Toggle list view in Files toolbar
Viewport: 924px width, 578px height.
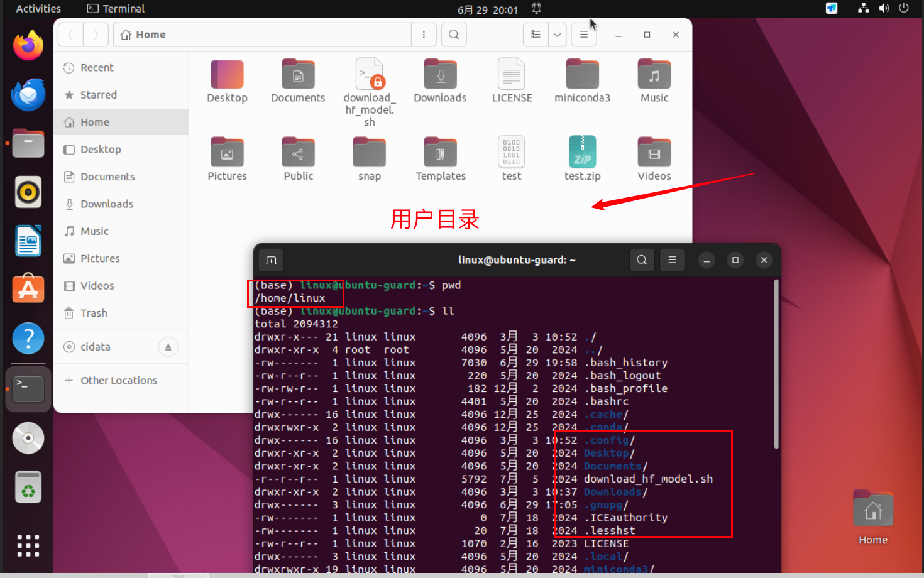[536, 35]
